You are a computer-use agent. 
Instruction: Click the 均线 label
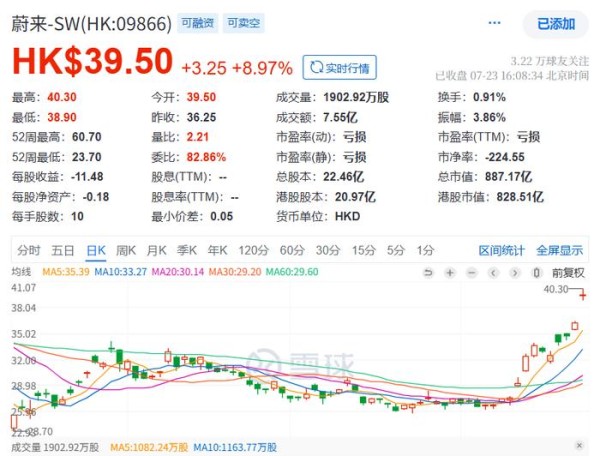(21, 272)
